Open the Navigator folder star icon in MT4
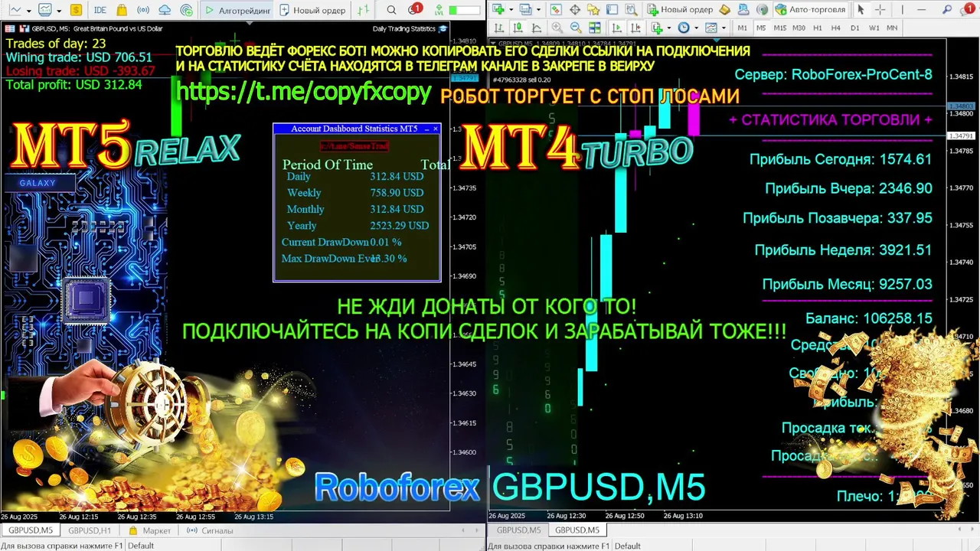This screenshot has height=551, width=980. tap(593, 9)
